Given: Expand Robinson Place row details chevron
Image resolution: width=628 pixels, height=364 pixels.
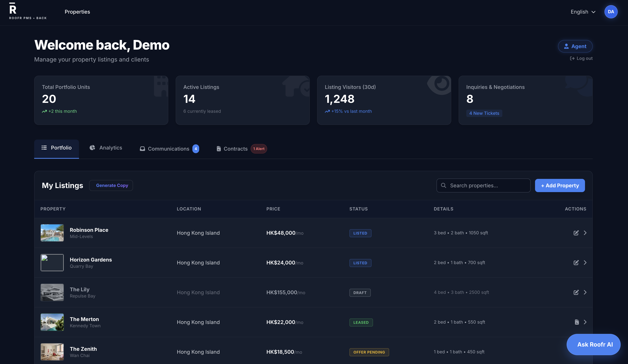Looking at the screenshot, I should point(585,233).
